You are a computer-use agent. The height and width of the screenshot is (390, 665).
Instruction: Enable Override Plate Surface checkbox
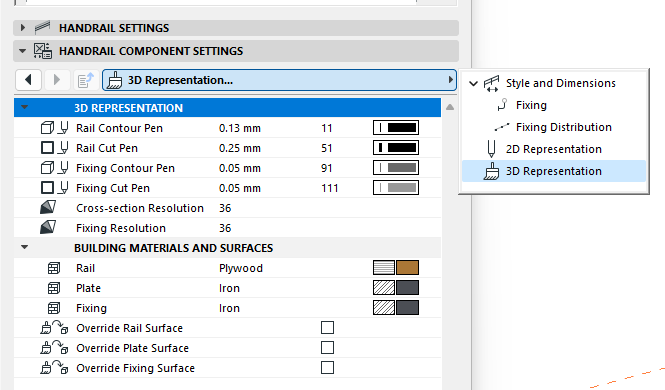(327, 348)
